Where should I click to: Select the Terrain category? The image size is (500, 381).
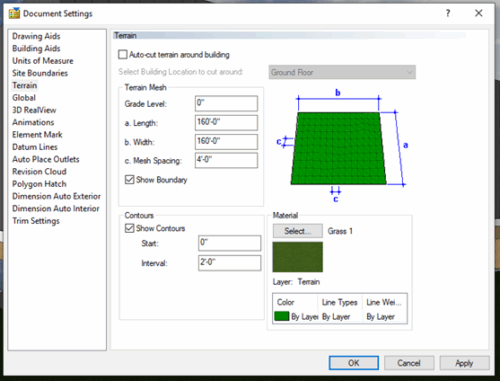point(25,85)
